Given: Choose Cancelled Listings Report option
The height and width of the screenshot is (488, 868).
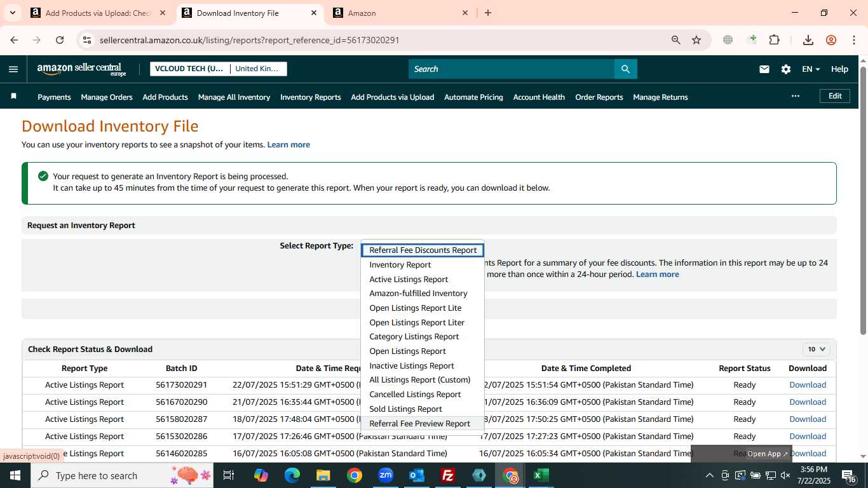Looking at the screenshot, I should 423,395.
